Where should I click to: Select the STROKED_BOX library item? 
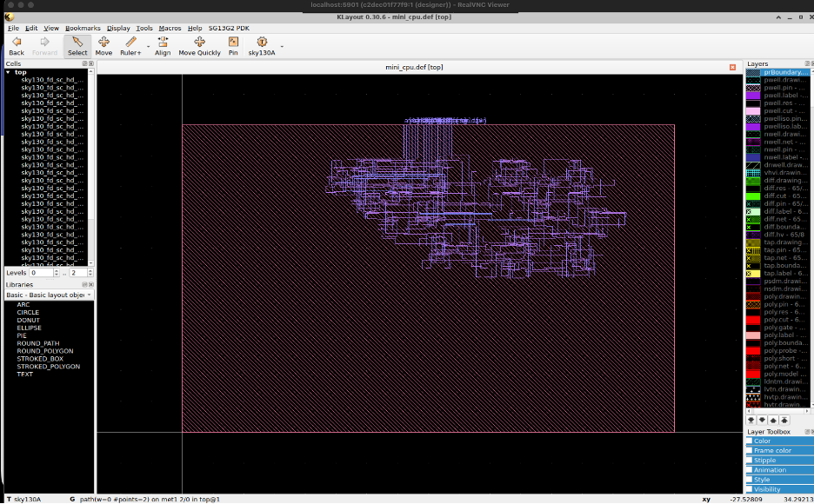(x=39, y=359)
